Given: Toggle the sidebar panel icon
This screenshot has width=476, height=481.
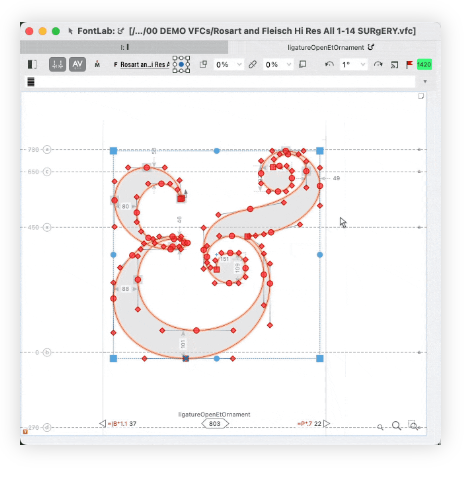Looking at the screenshot, I should click(x=32, y=64).
